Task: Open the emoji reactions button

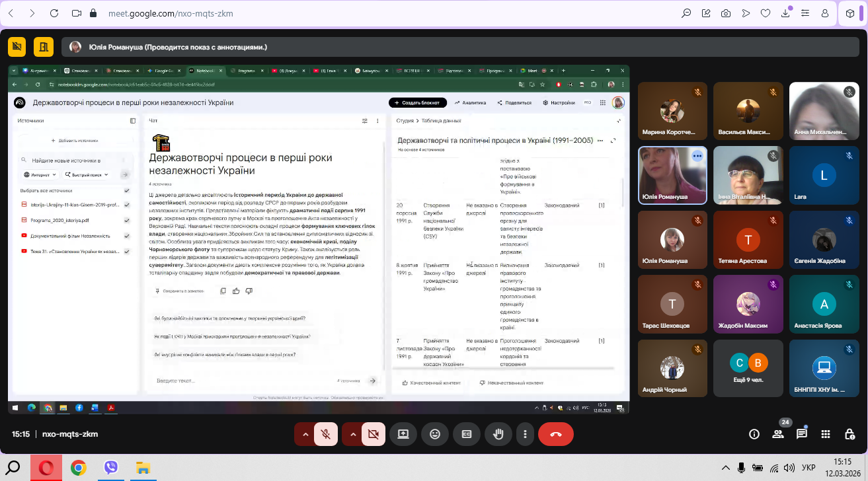Action: (435, 434)
